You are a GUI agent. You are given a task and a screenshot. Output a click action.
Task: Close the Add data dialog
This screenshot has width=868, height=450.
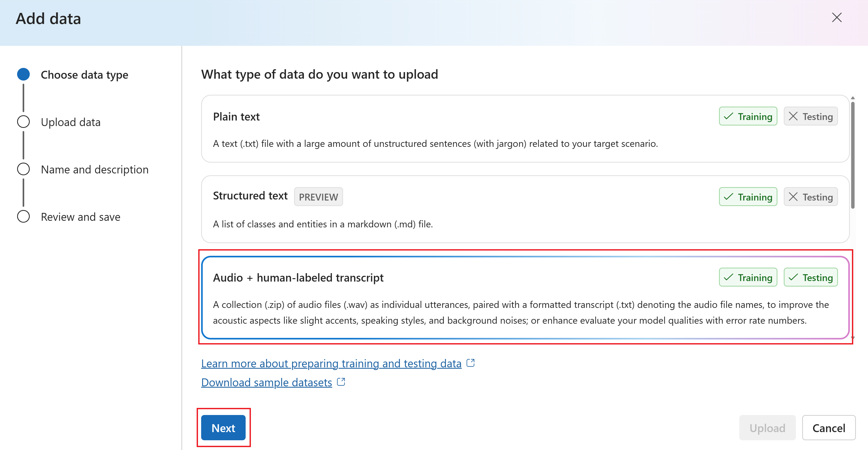click(837, 18)
